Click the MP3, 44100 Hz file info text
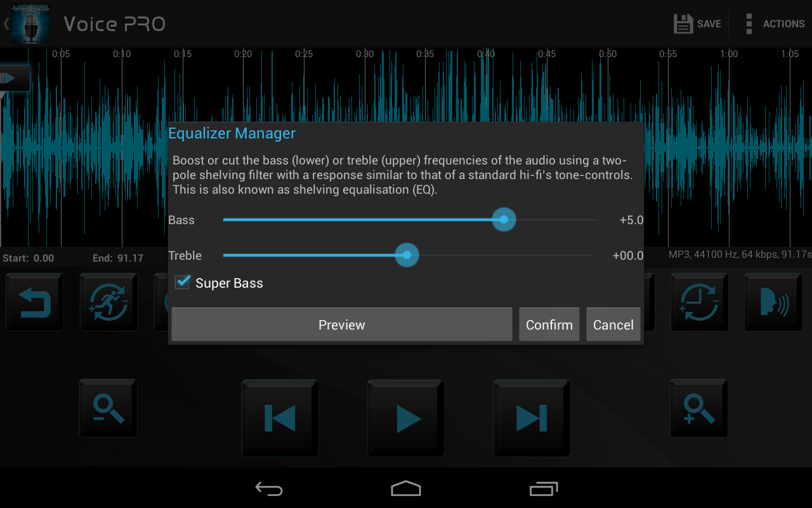Screen dimensions: 812x508 coord(740,255)
